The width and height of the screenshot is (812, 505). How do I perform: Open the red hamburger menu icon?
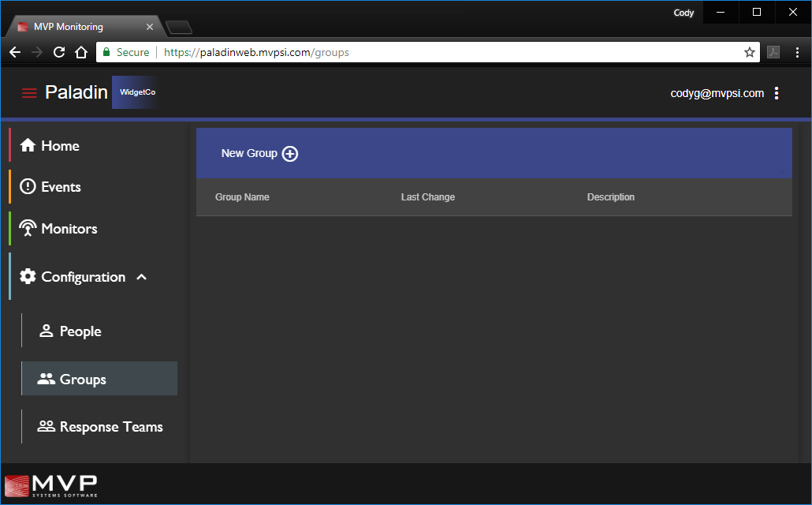(x=29, y=93)
